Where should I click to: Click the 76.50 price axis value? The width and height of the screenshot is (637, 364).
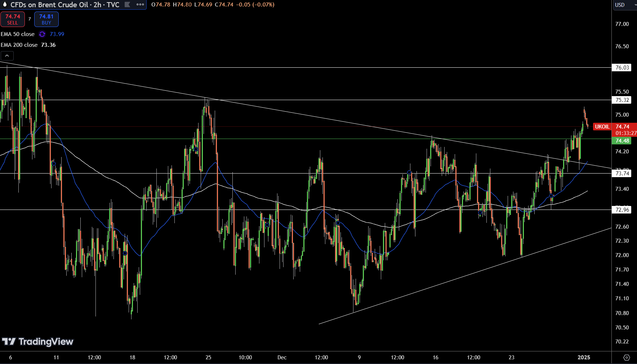(622, 46)
